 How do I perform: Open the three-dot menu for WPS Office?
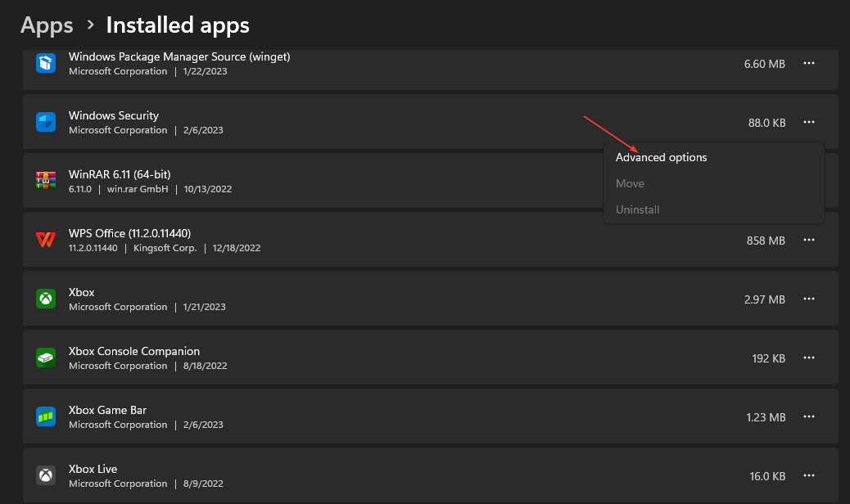pos(809,240)
